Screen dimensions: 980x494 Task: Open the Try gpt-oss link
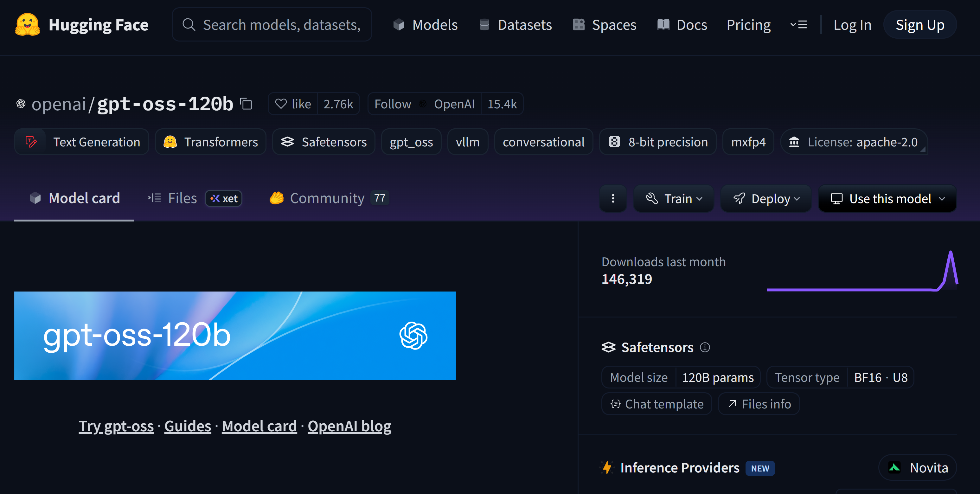click(116, 426)
